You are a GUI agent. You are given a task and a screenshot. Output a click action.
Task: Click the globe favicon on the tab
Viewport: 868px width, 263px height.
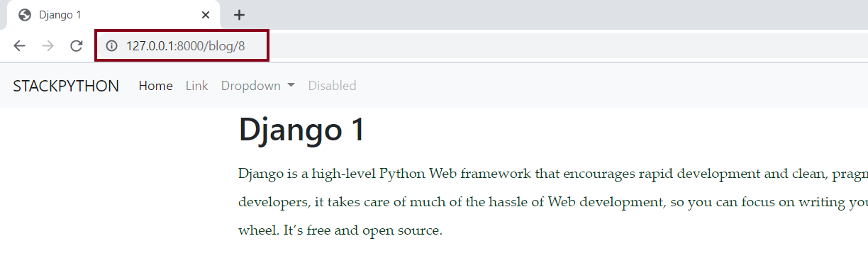(x=25, y=15)
